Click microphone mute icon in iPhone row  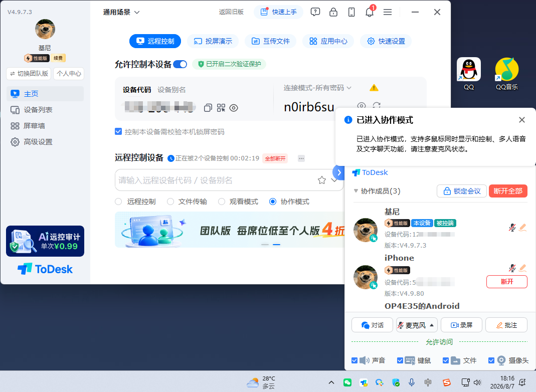tap(512, 268)
